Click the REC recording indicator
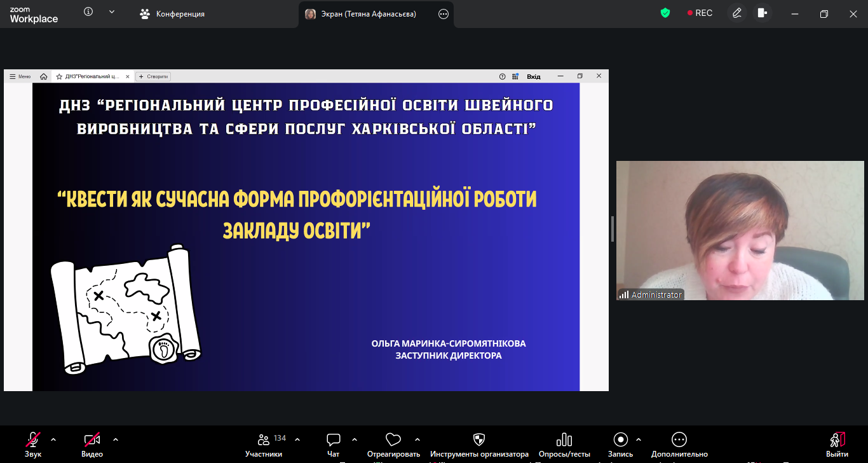The width and height of the screenshot is (868, 463). 700,13
